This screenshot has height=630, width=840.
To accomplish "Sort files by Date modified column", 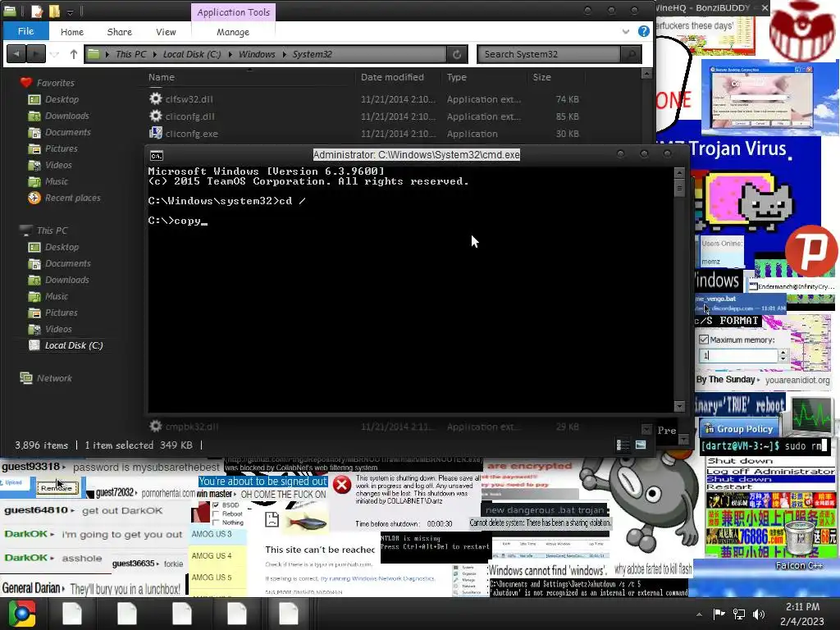I will coord(392,77).
